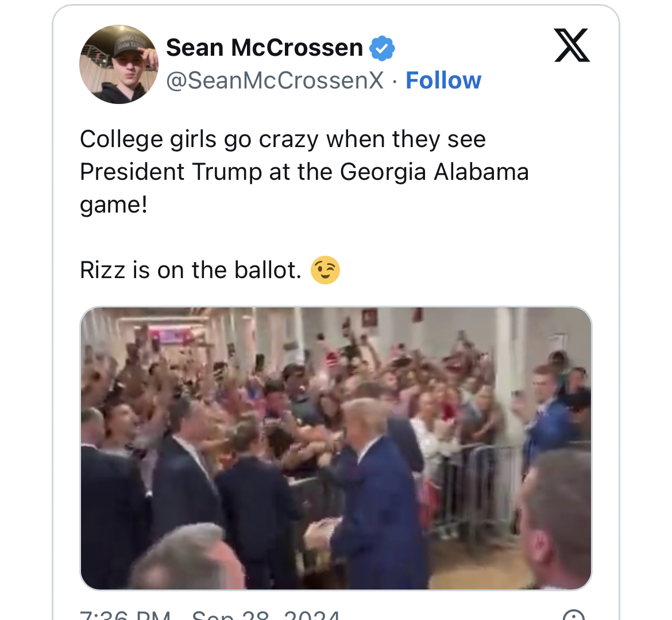Screen dimensions: 672x620
Task: Follow Sean McCrossen's account
Action: coord(443,80)
